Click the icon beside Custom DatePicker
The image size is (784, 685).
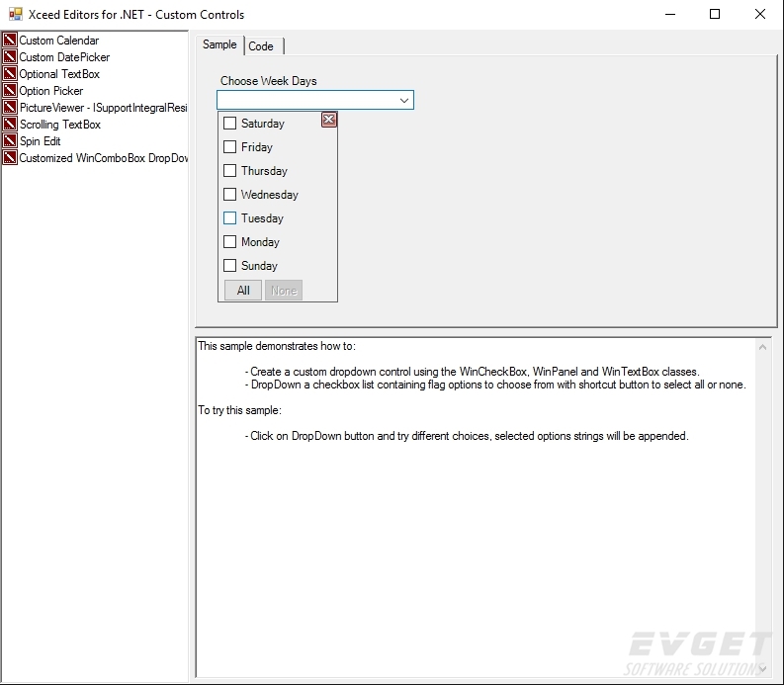[10, 57]
